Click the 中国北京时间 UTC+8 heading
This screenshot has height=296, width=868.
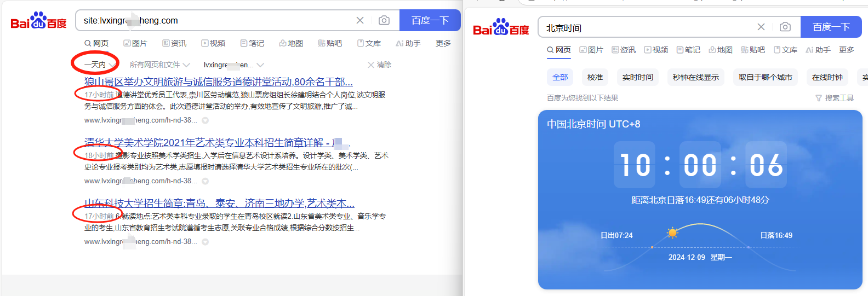click(x=593, y=124)
